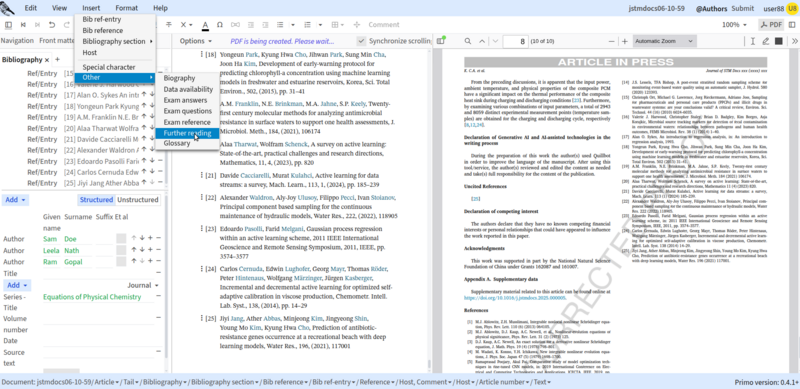
Task: Toggle the left sidebar panel icon
Action: [8, 25]
